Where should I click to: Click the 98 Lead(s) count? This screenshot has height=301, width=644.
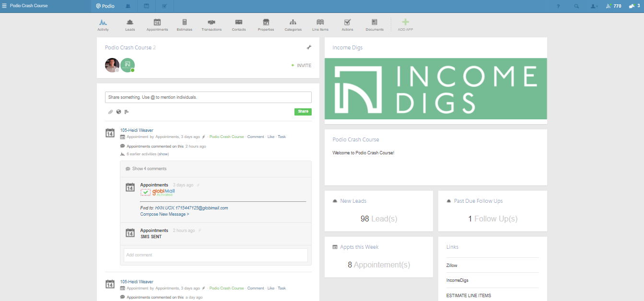point(379,219)
